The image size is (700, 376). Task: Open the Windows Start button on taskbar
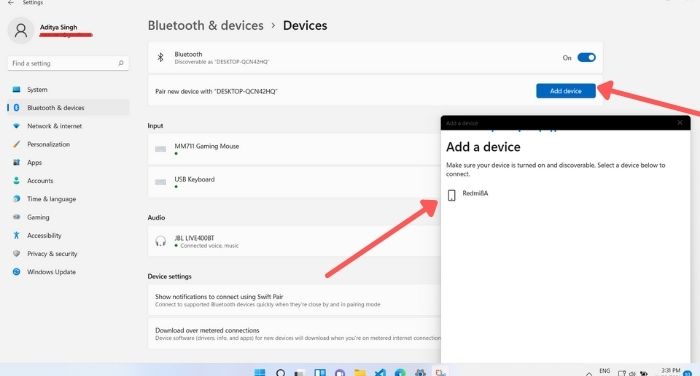(x=259, y=372)
